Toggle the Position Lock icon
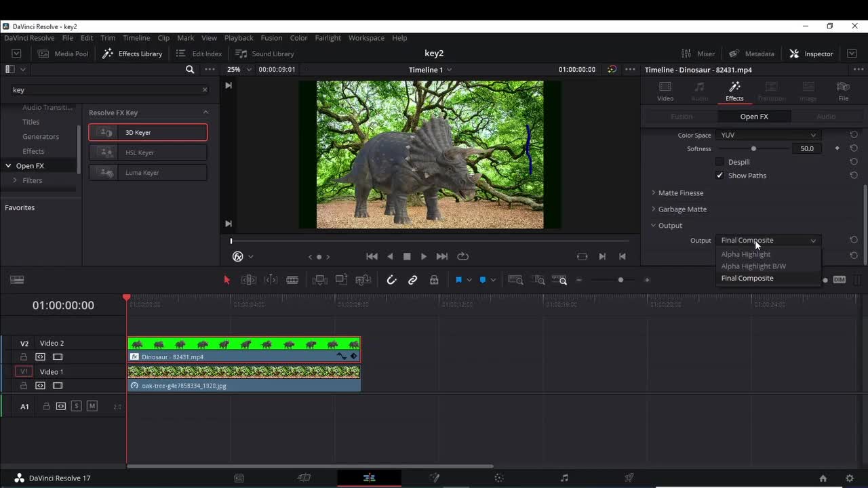The image size is (868, 488). tap(434, 280)
